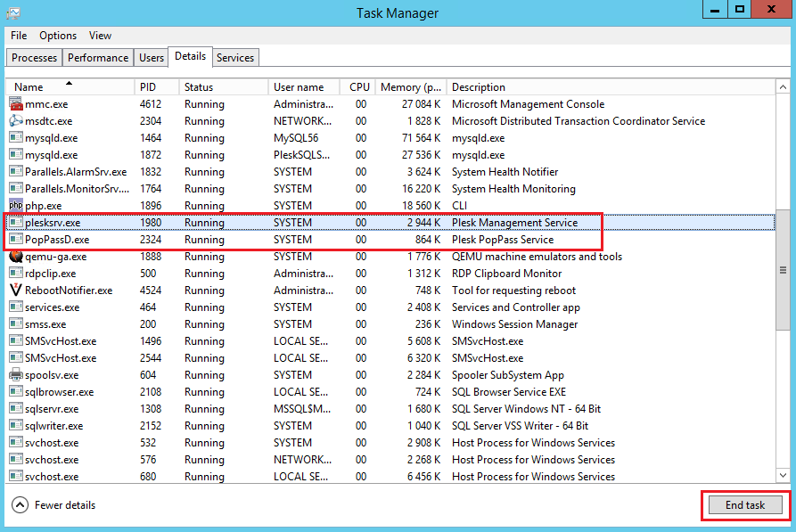
Task: Open the Options menu
Action: click(x=58, y=36)
